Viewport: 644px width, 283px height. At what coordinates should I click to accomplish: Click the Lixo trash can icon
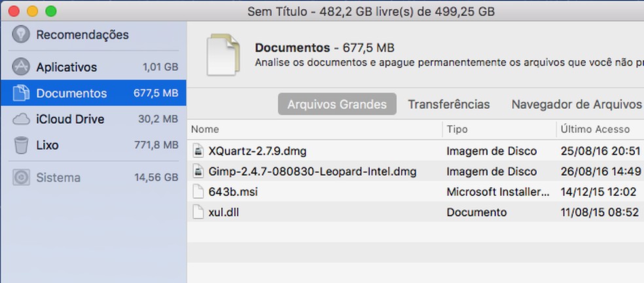pyautogui.click(x=21, y=145)
